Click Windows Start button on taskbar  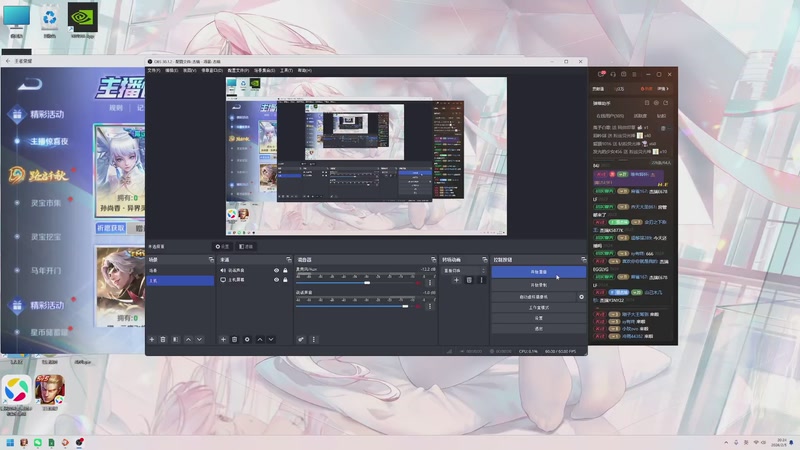(x=10, y=442)
